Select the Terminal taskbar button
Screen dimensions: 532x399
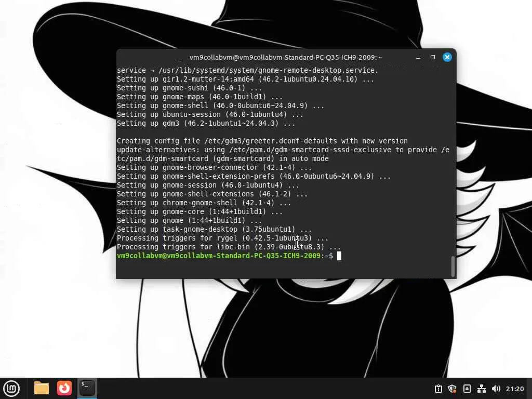[87, 388]
